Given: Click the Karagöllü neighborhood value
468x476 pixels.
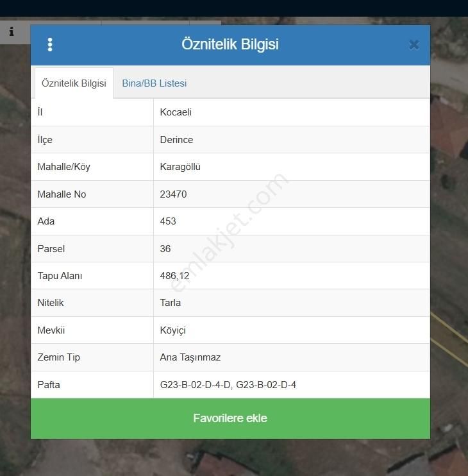Looking at the screenshot, I should click(x=180, y=167).
